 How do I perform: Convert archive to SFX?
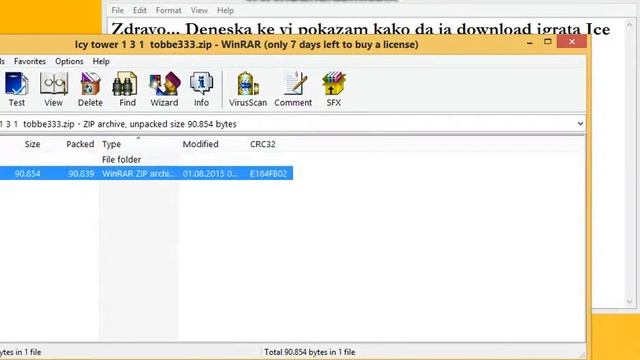click(333, 89)
